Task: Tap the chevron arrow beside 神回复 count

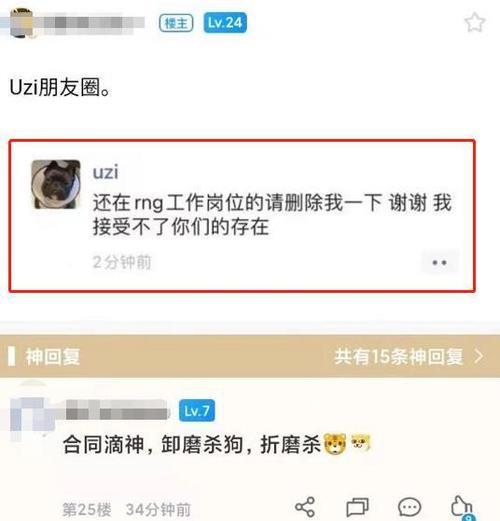Action: coord(479,356)
